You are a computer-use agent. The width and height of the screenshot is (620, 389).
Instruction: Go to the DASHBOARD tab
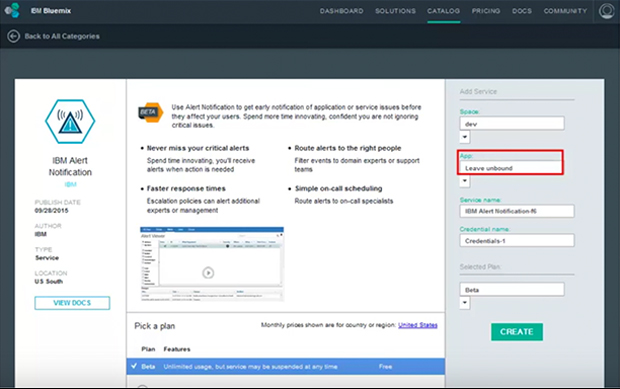click(x=342, y=11)
